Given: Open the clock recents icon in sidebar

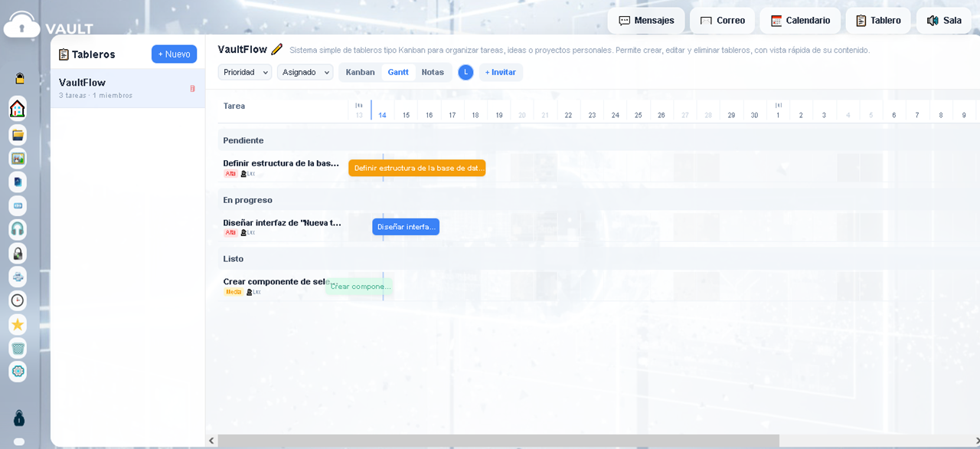Looking at the screenshot, I should (18, 300).
